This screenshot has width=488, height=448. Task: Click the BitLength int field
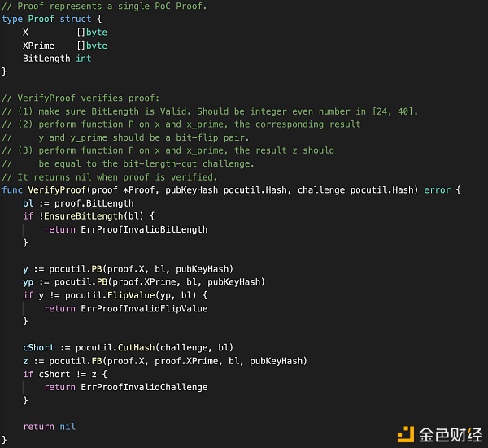(x=57, y=59)
